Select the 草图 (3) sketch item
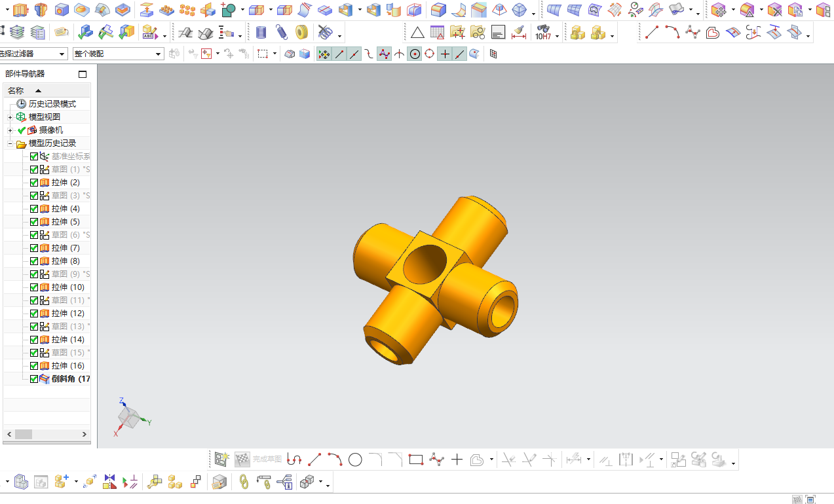This screenshot has height=504, width=834. [71, 196]
